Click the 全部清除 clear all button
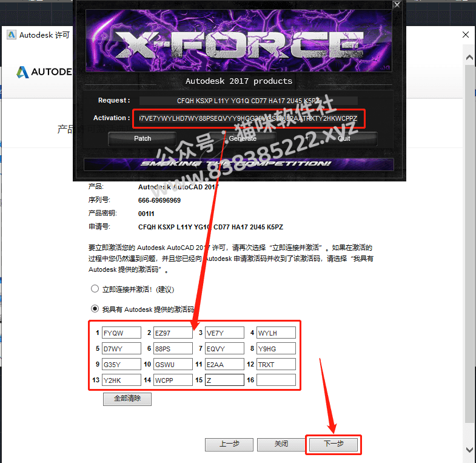The width and height of the screenshot is (476, 463). click(127, 399)
